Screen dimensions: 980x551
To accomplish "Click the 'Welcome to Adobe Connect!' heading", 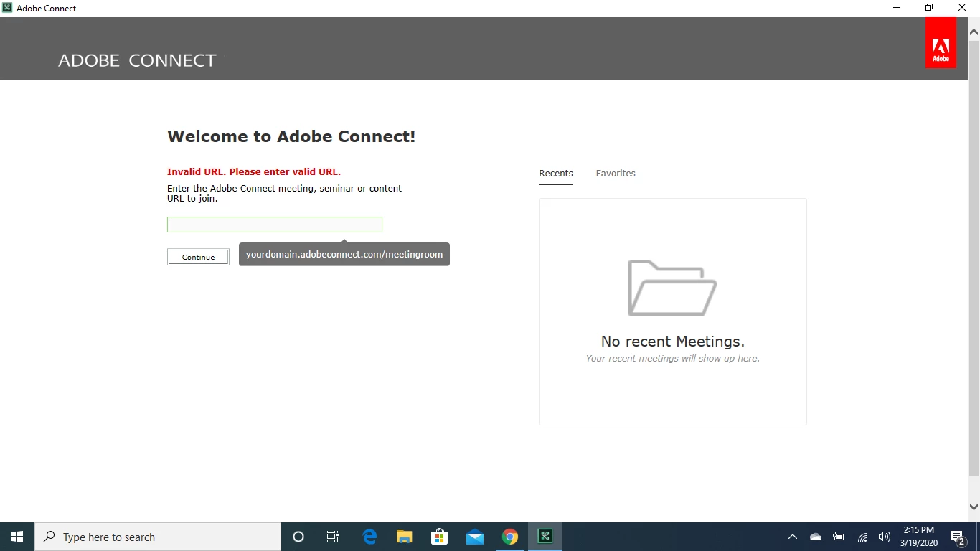I will [291, 136].
